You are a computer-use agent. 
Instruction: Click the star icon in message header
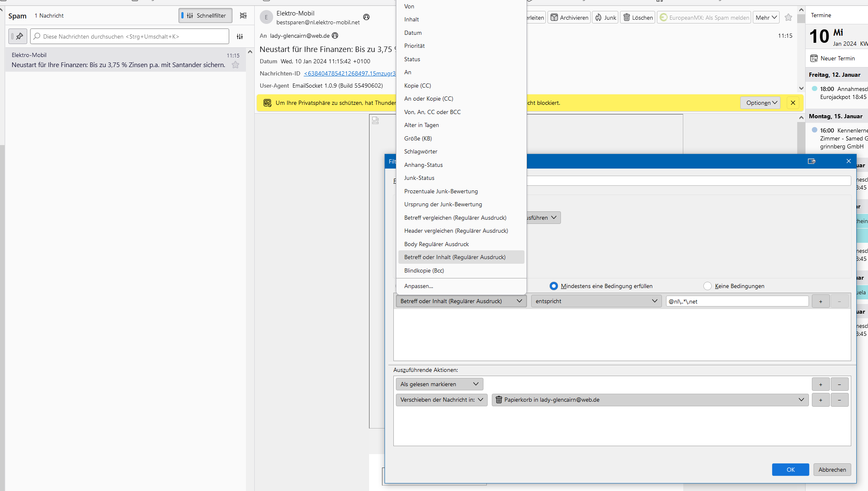788,17
